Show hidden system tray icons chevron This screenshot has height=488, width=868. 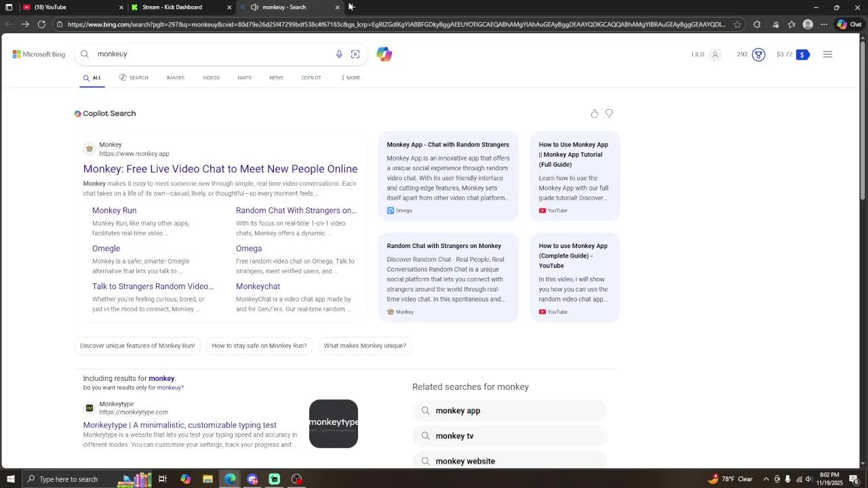coord(766,479)
